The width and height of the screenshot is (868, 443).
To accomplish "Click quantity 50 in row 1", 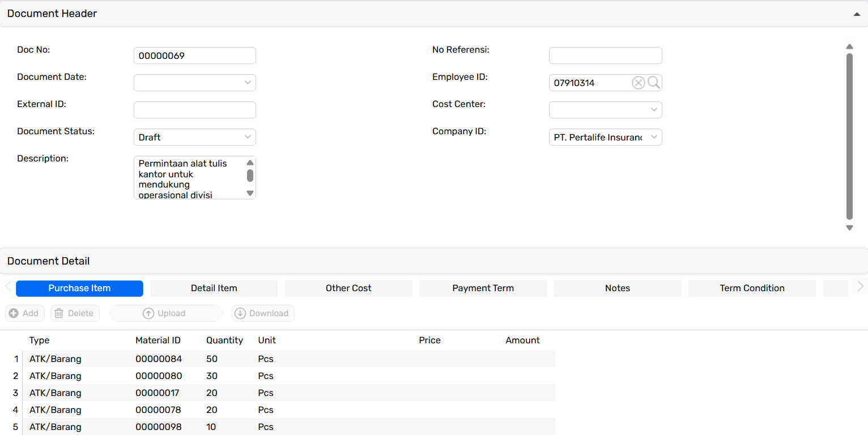I will pyautogui.click(x=212, y=359).
